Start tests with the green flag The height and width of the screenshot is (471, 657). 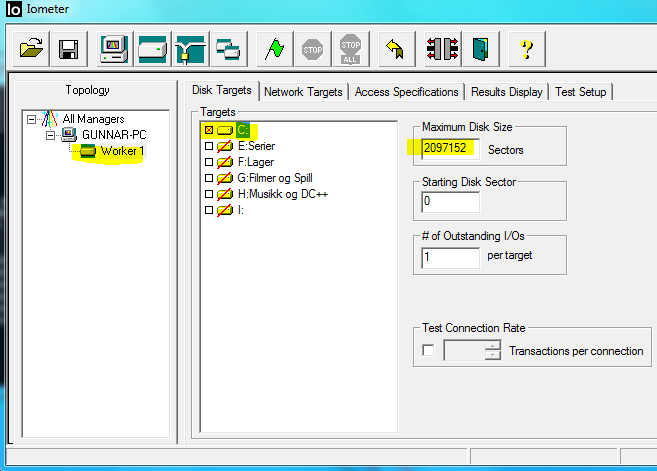(274, 49)
